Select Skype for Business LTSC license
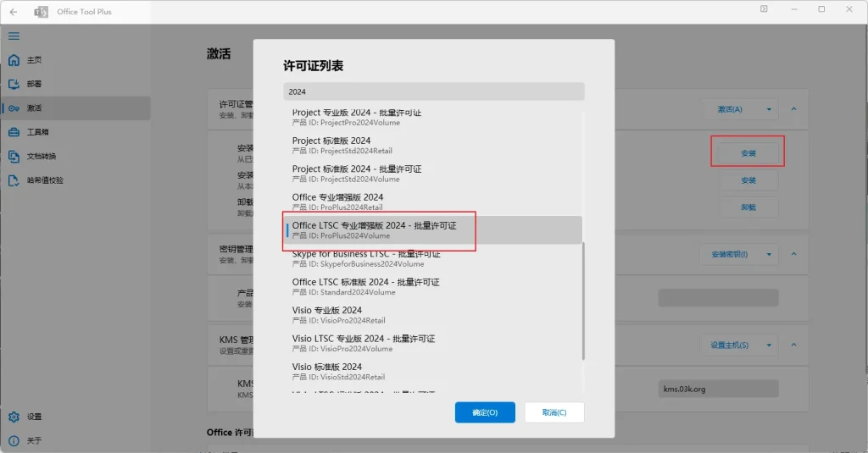Screen dimensions: 868x453 coord(434,258)
